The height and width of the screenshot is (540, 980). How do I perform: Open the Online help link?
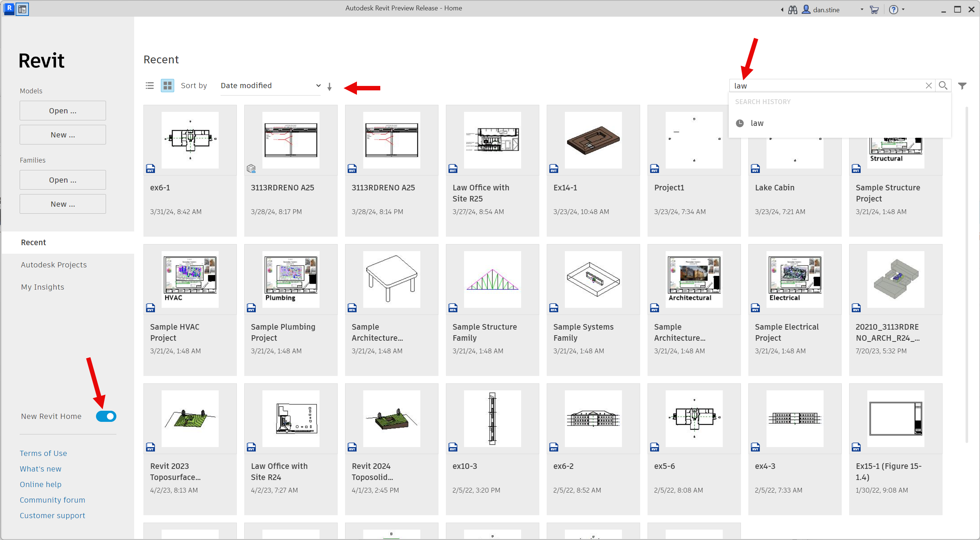click(x=40, y=484)
